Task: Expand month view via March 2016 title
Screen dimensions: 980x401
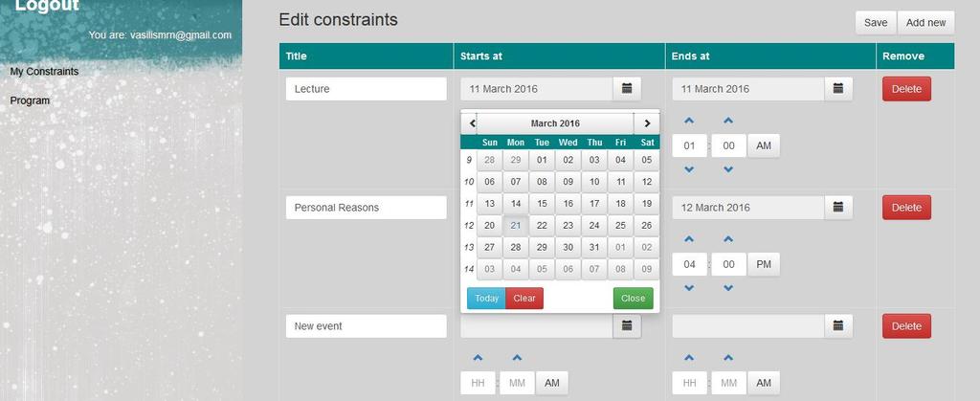Action: [x=555, y=123]
